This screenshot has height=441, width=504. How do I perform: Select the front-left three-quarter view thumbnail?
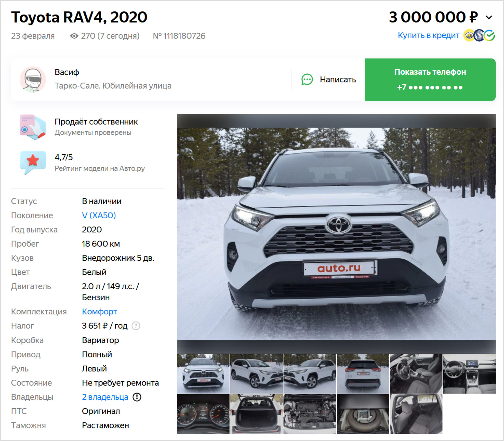pyautogui.click(x=257, y=374)
